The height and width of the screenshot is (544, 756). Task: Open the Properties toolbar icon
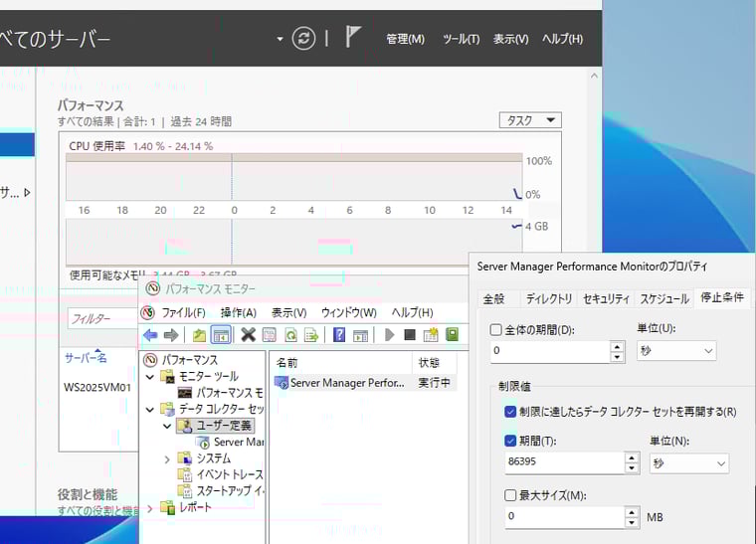(269, 335)
